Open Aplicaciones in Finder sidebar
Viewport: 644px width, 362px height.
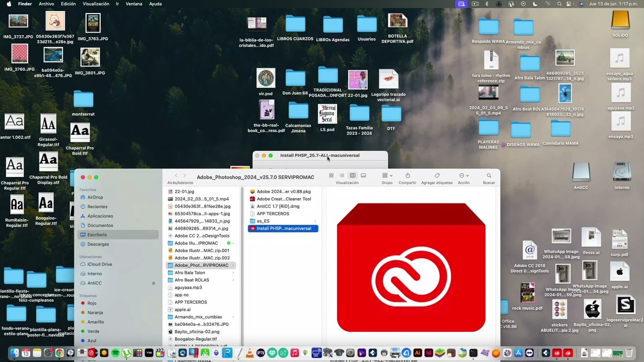coord(100,216)
